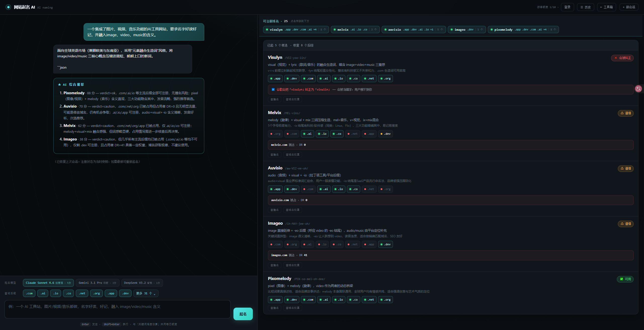The height and width of the screenshot is (330, 644).
Task: Open the 历史 menu
Action: click(586, 7)
